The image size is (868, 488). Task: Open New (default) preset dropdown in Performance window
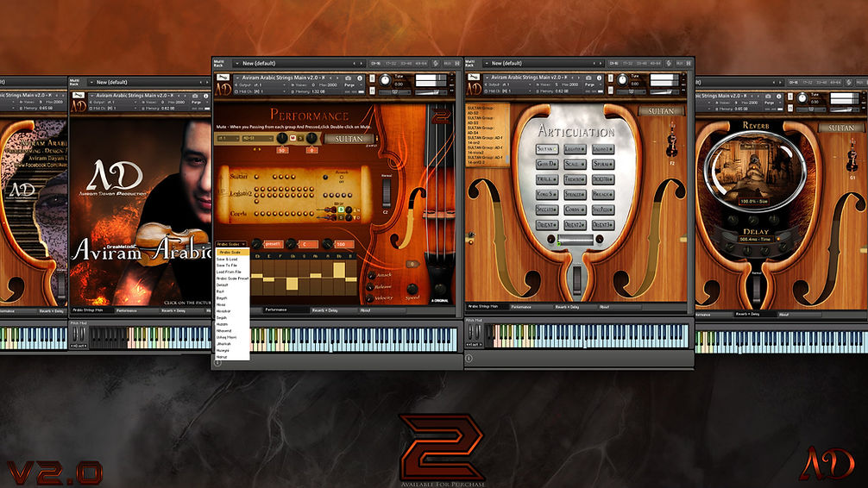click(x=299, y=63)
